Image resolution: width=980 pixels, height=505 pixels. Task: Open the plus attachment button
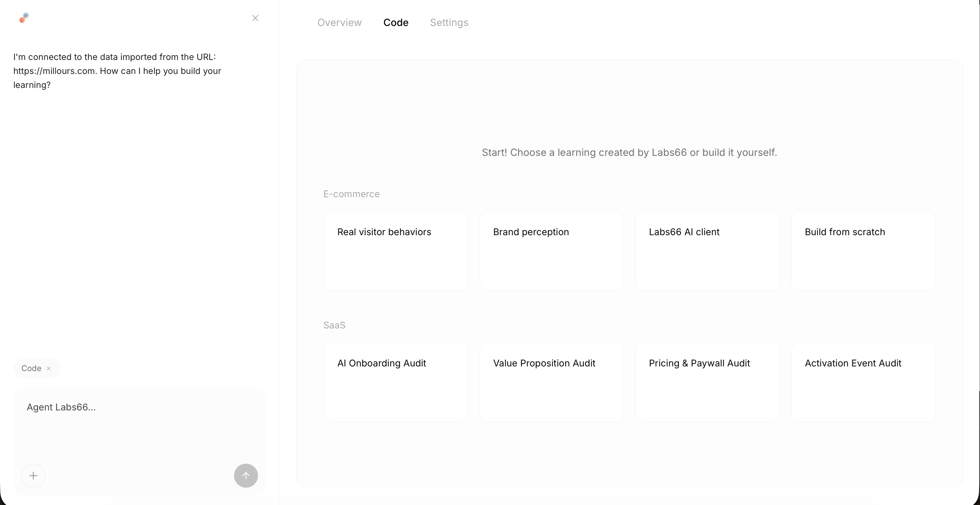(x=33, y=475)
